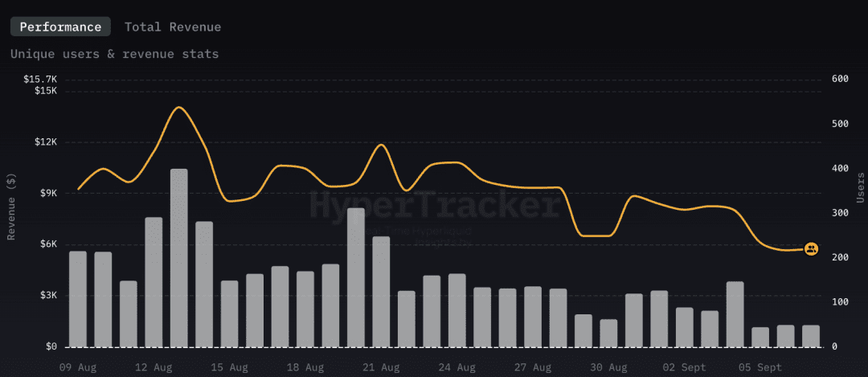Select the Performance tab
The width and height of the screenshot is (868, 377).
[60, 27]
